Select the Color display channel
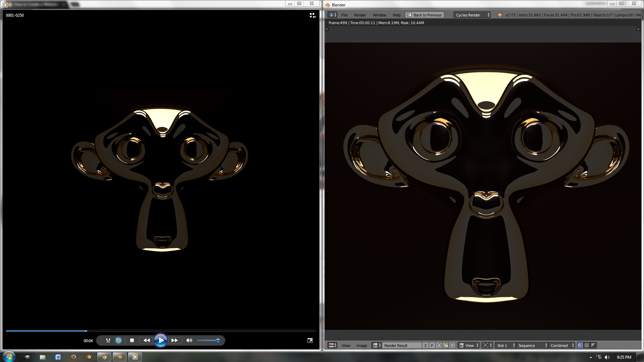644x362 pixels. (587, 346)
